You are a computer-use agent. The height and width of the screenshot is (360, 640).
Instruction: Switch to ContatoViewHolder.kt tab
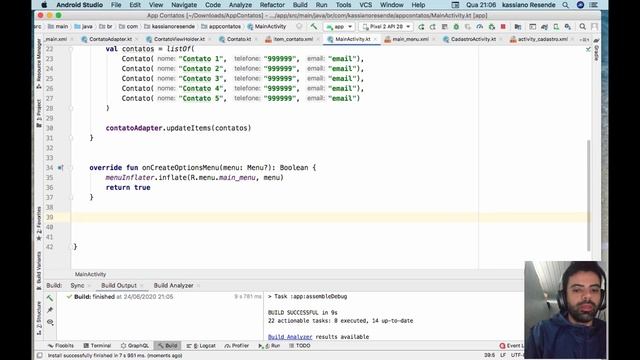[179, 39]
